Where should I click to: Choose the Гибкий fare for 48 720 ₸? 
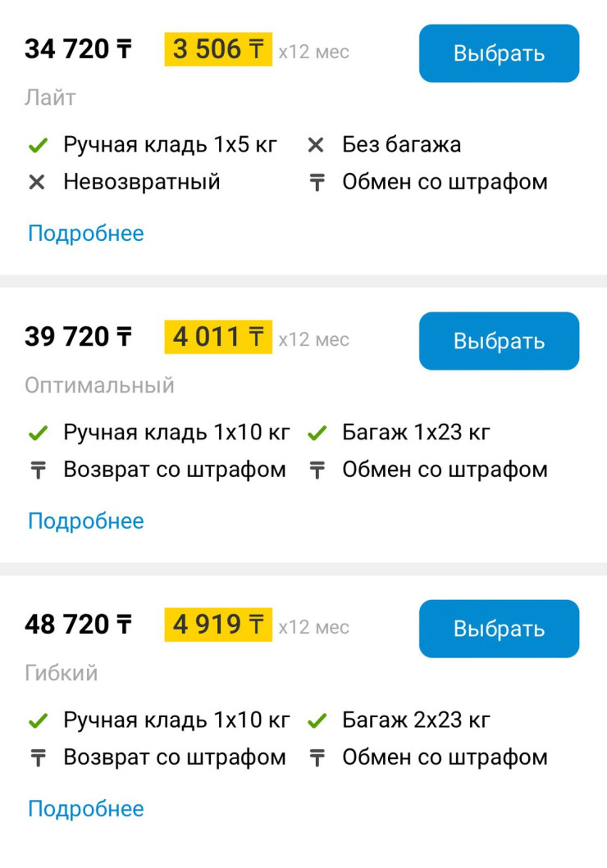click(x=499, y=629)
